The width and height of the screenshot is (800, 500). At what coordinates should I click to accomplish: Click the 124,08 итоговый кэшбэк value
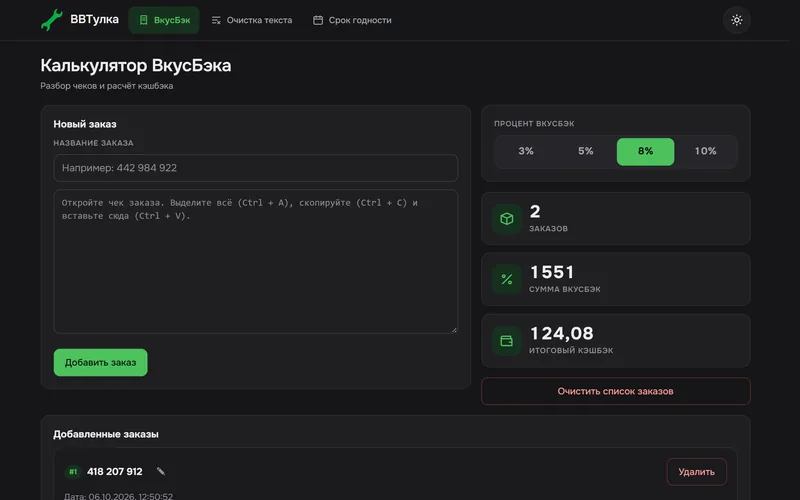(562, 334)
